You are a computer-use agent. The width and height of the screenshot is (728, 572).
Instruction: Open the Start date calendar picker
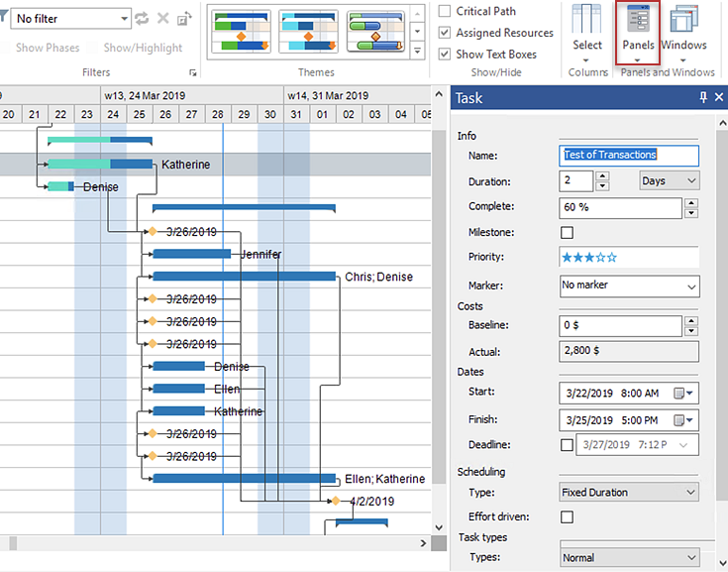click(x=683, y=394)
